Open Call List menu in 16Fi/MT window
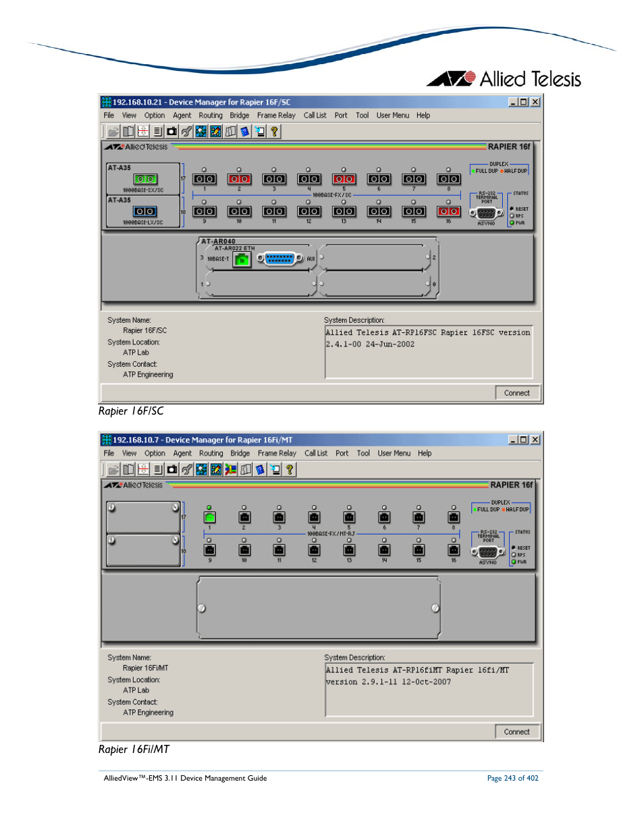 pyautogui.click(x=316, y=454)
